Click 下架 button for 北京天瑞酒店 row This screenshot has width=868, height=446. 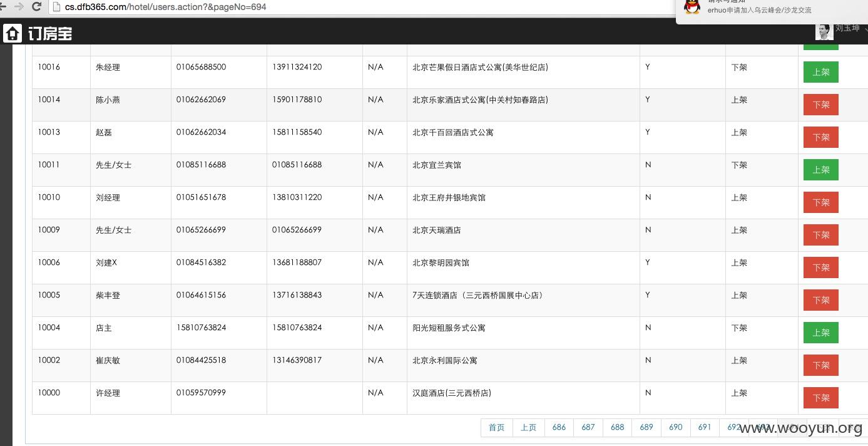pyautogui.click(x=821, y=235)
